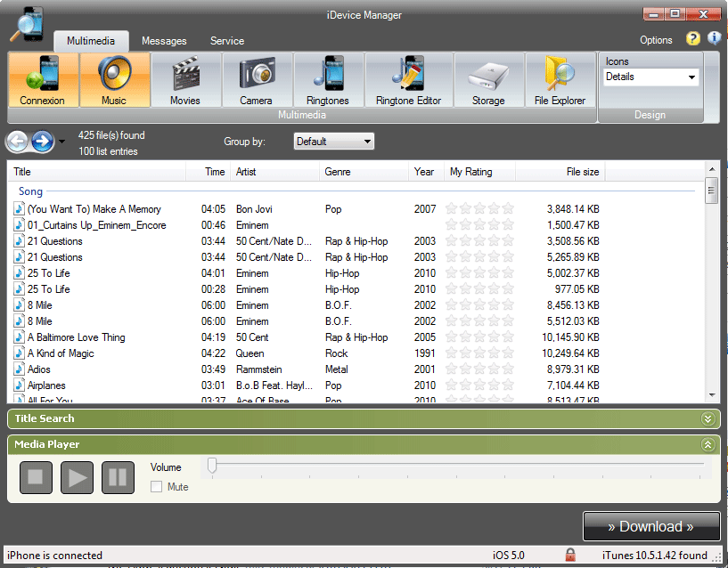Rate Airplanes with one star
The width and height of the screenshot is (728, 568).
[451, 385]
